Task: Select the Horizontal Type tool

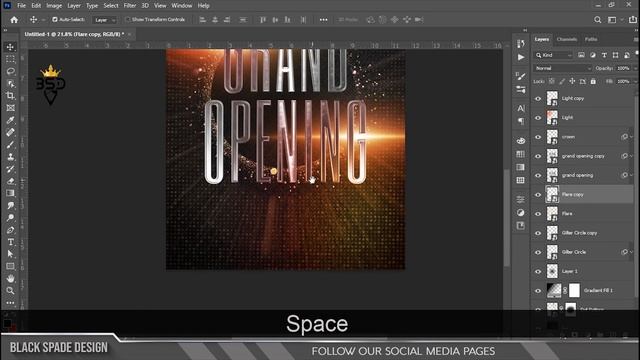Action: coord(10,242)
